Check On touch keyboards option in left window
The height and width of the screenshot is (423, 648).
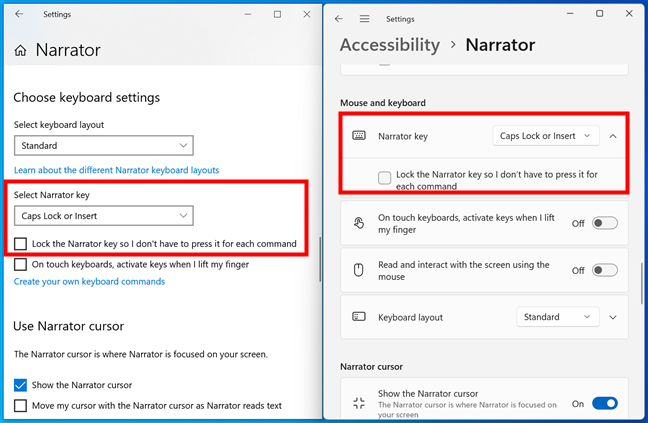(x=20, y=264)
